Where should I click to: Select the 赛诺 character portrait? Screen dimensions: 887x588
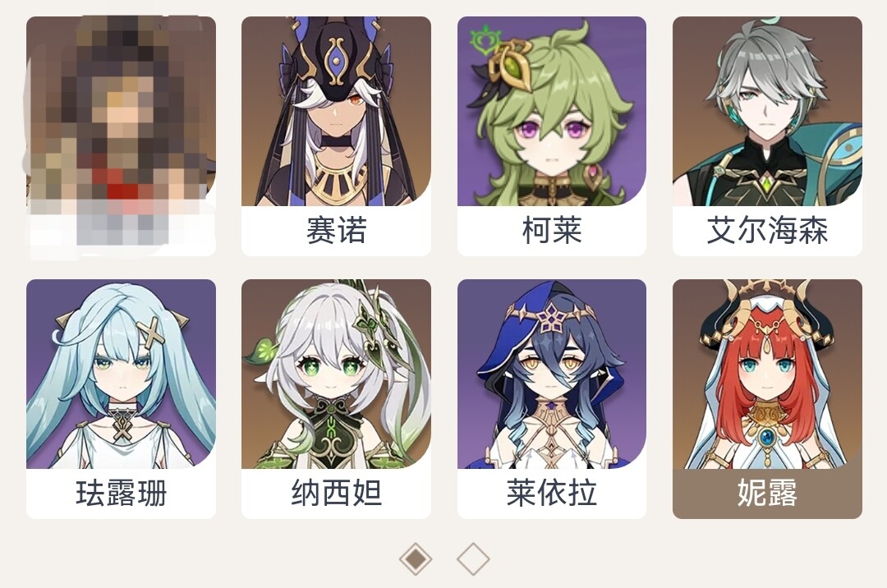336,112
